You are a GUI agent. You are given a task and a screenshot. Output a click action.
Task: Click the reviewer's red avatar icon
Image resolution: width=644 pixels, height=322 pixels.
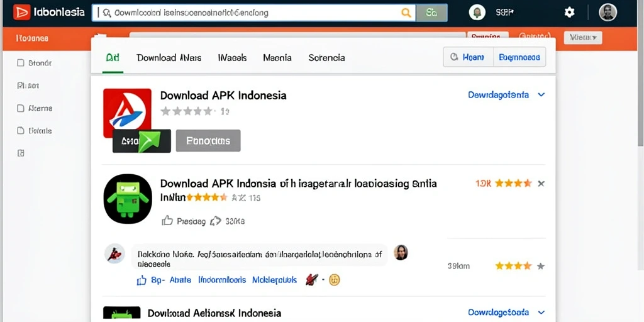click(114, 254)
